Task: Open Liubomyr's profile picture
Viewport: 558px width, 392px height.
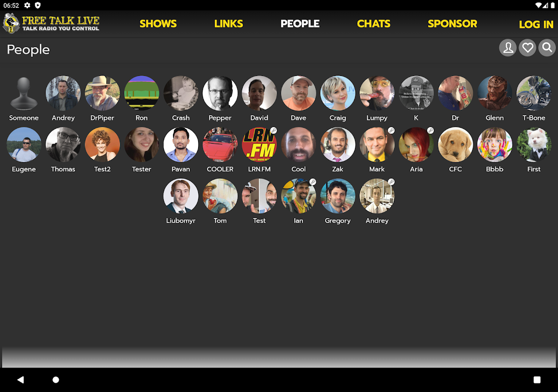Action: [x=181, y=196]
